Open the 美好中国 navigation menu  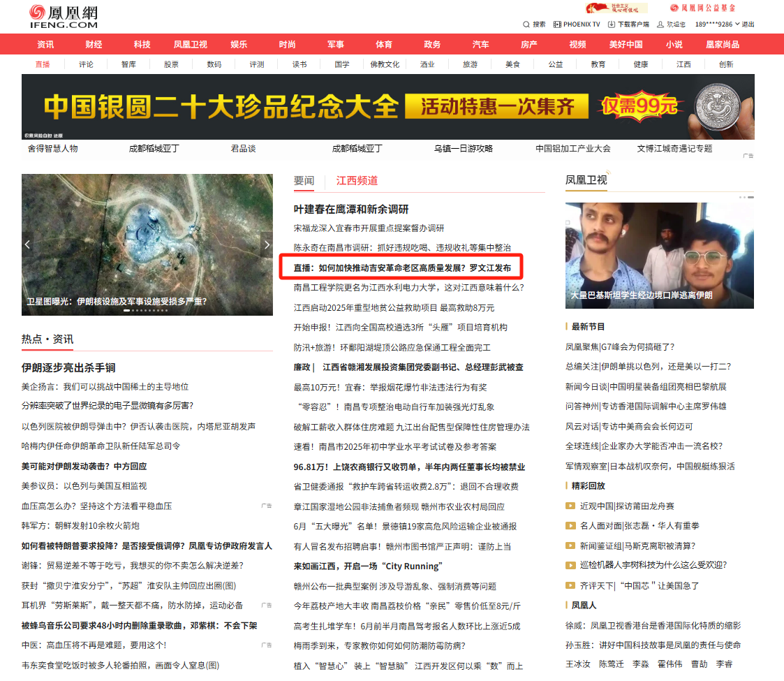pyautogui.click(x=626, y=45)
